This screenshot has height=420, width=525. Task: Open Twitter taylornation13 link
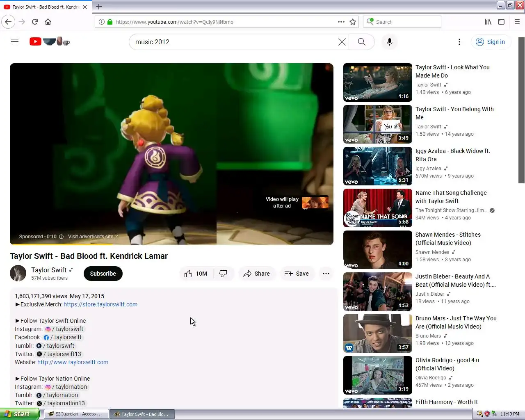[x=61, y=403]
